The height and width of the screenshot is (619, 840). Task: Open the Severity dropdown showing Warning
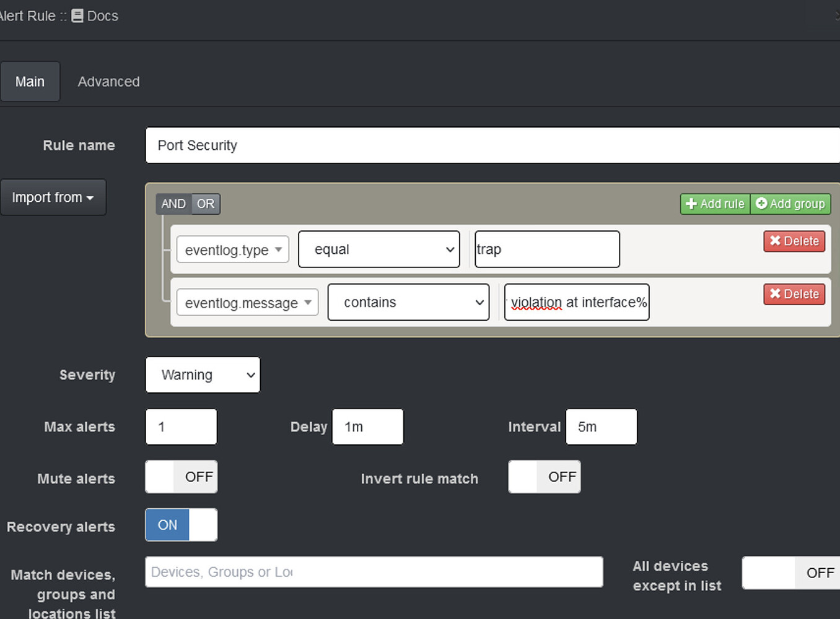point(203,374)
